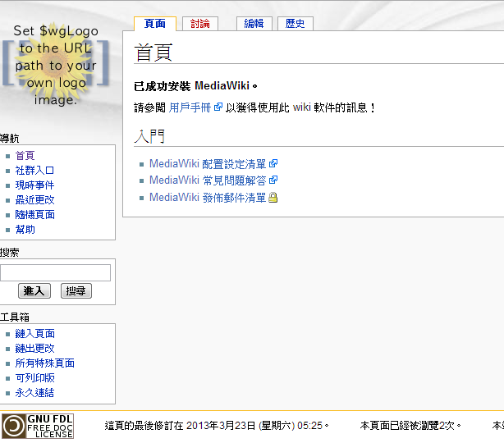Open 鏈出更改 in toolbox
Viewport: 504px width, 443px height.
click(34, 348)
